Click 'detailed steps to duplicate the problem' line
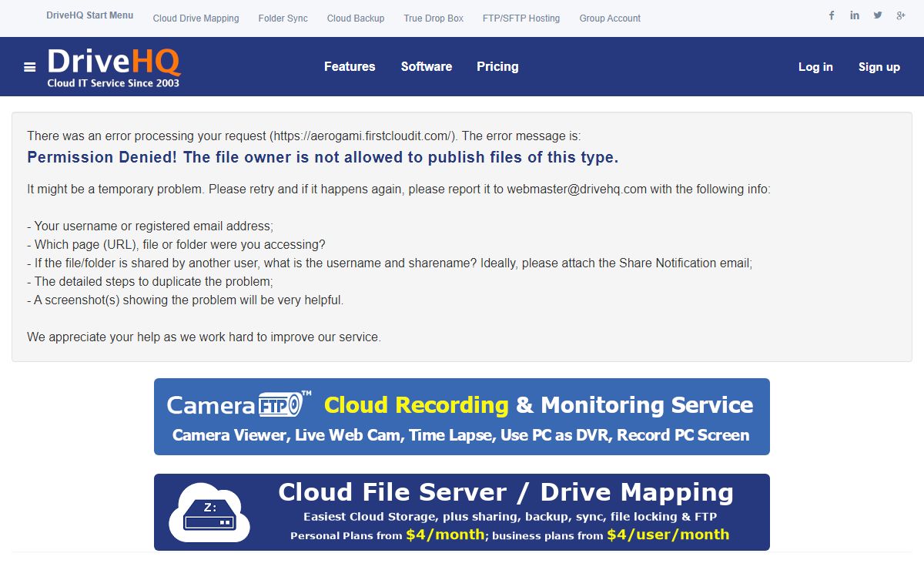This screenshot has width=924, height=570. (x=150, y=282)
